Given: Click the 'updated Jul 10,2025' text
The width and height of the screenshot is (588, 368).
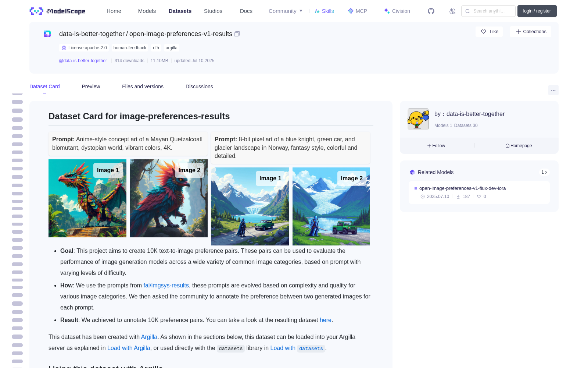Looking at the screenshot, I should (x=194, y=61).
